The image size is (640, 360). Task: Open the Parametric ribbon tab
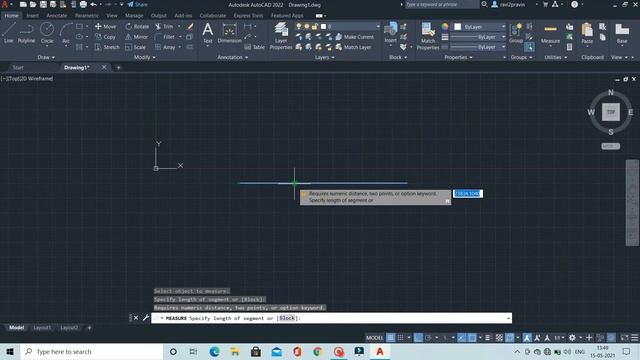click(x=87, y=16)
